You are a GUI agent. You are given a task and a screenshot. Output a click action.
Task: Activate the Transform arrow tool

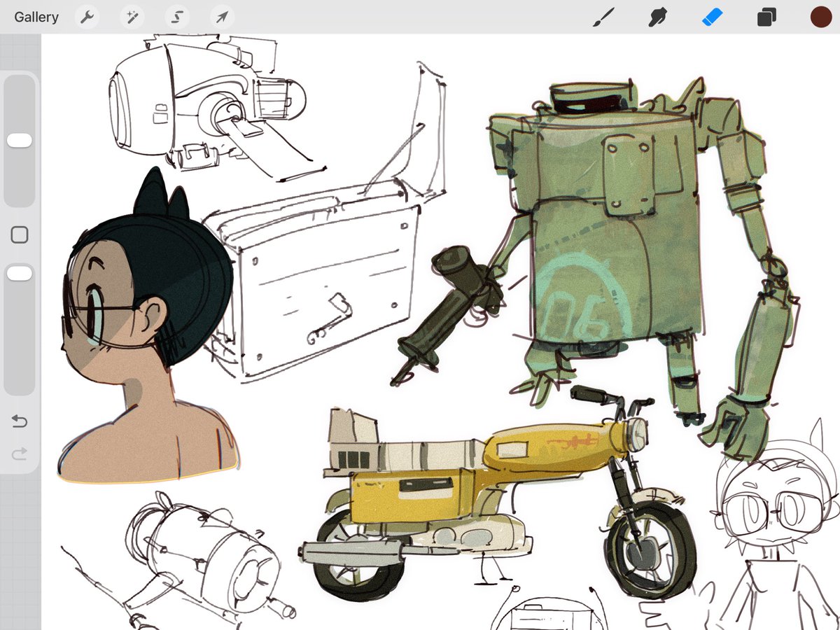(x=222, y=17)
